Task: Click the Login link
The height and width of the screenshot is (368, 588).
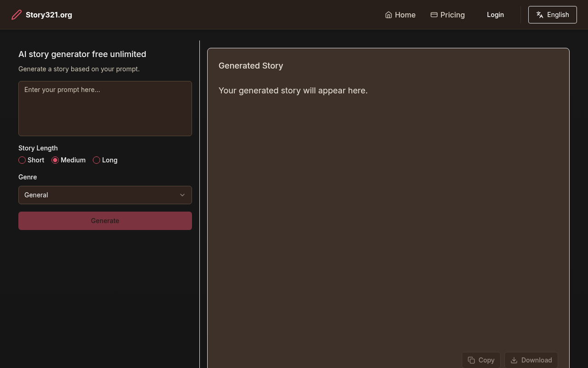Action: pos(495,15)
